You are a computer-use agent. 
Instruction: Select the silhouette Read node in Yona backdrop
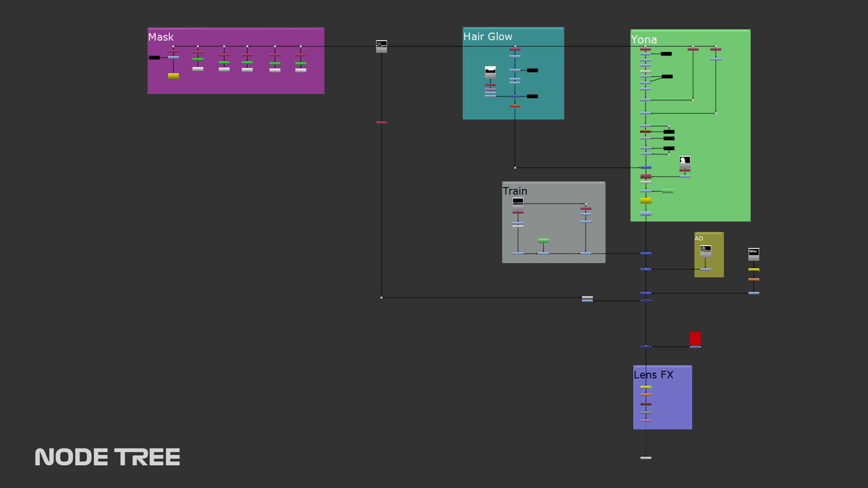point(684,161)
